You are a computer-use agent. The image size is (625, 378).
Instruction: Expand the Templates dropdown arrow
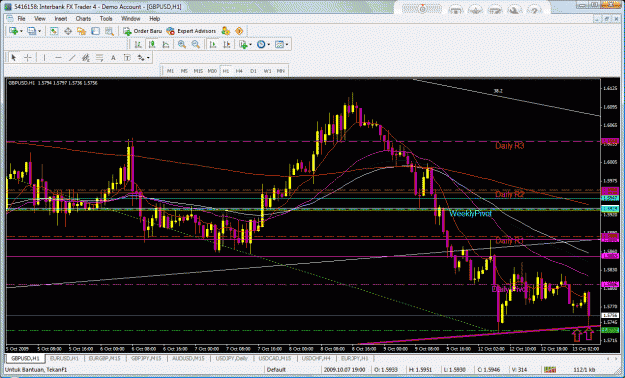[287, 45]
